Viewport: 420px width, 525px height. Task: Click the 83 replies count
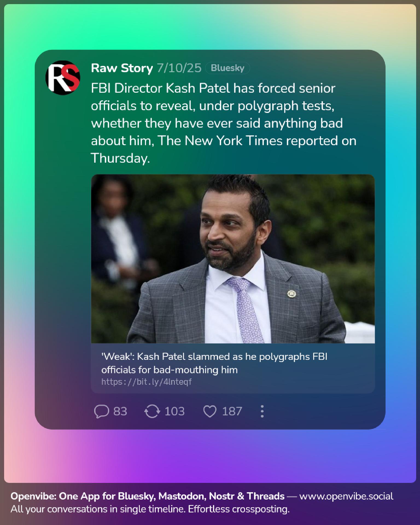point(120,411)
